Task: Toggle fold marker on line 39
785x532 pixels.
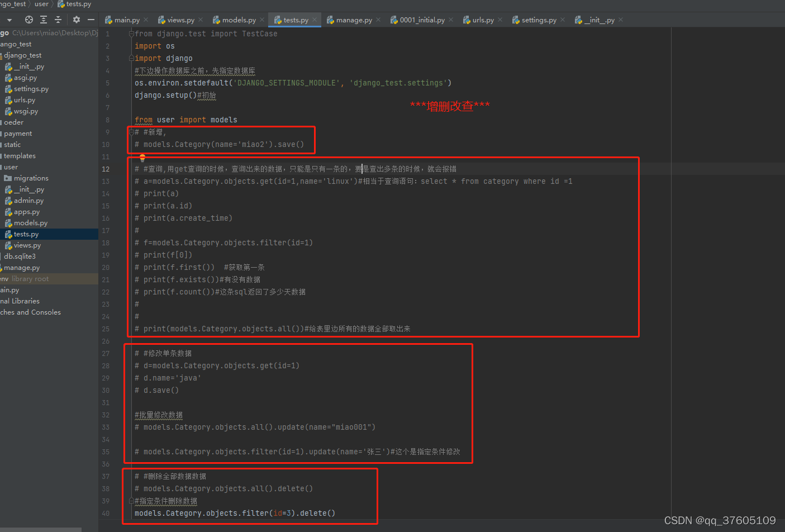Action: (x=131, y=501)
